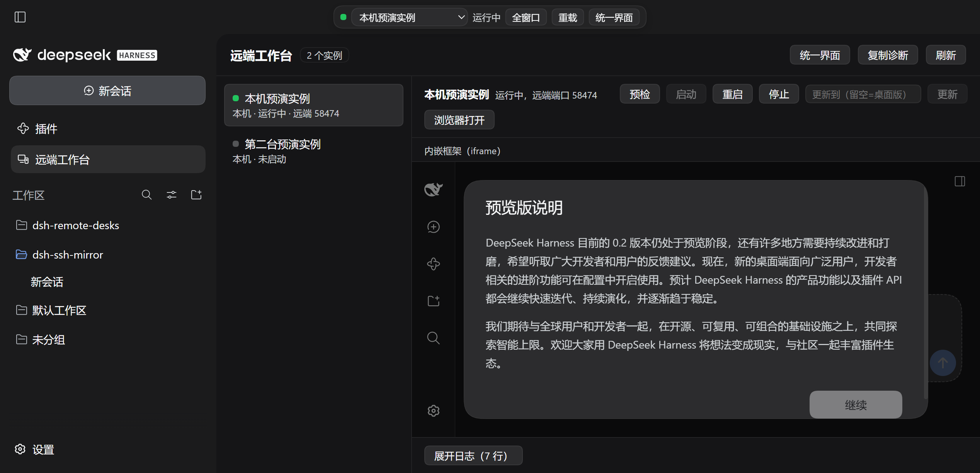
Task: Open settings gear in the iframe rail
Action: point(434,411)
